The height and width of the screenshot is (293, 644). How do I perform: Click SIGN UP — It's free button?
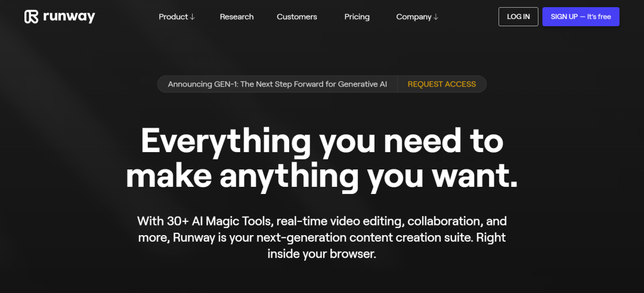coord(581,17)
